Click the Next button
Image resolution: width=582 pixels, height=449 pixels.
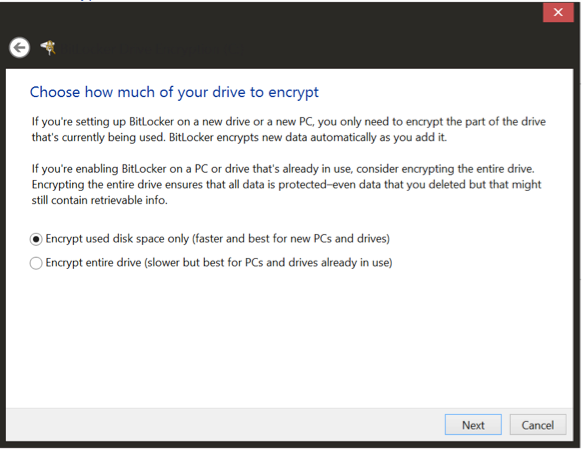tap(473, 425)
